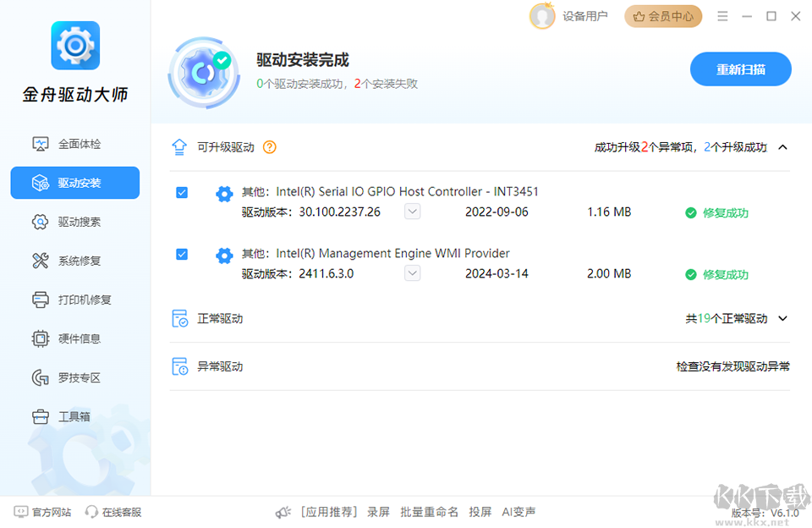The height and width of the screenshot is (528, 812).
Task: Open the 工具箱 toolbox
Action: (75, 416)
